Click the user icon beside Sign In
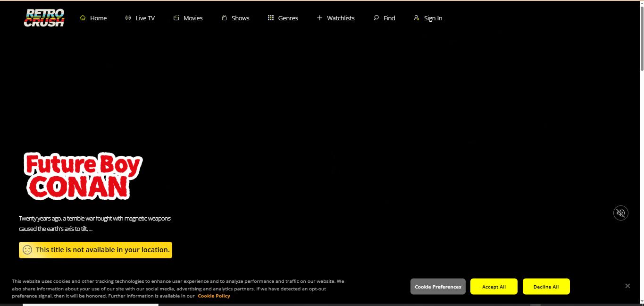The image size is (644, 306). (417, 18)
